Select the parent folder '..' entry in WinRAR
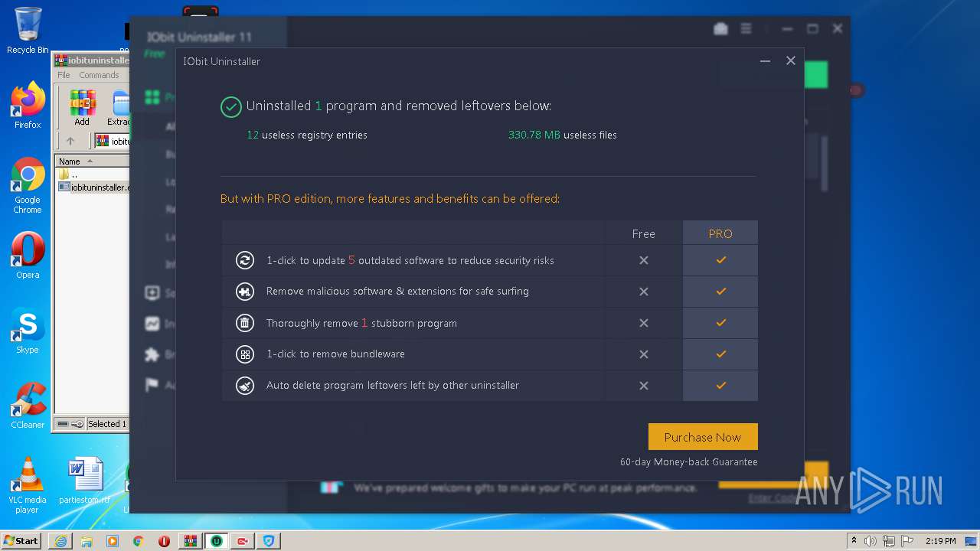980x551 pixels. [69, 174]
